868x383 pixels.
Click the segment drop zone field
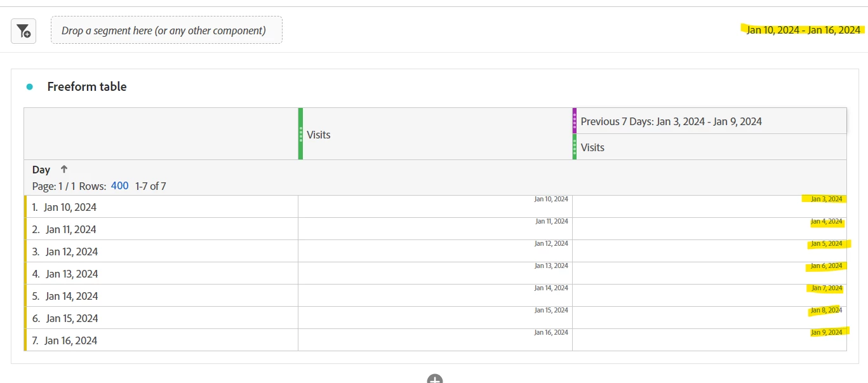point(166,30)
